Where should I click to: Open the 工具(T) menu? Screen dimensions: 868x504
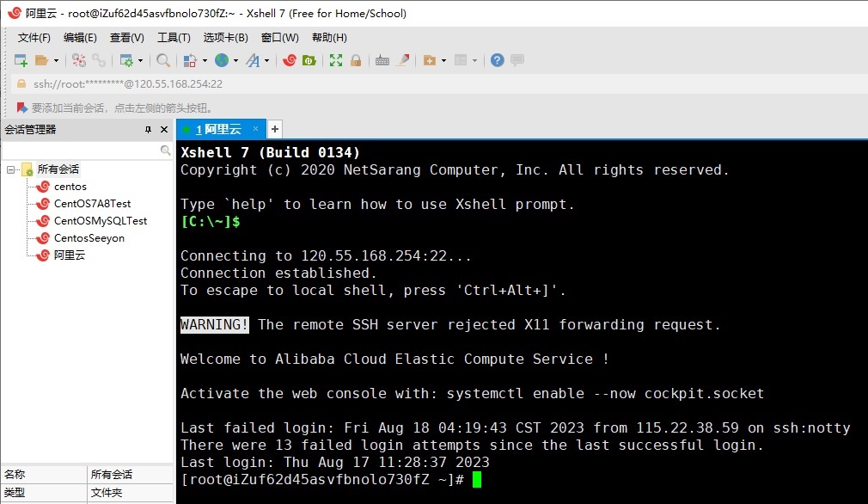pos(174,38)
